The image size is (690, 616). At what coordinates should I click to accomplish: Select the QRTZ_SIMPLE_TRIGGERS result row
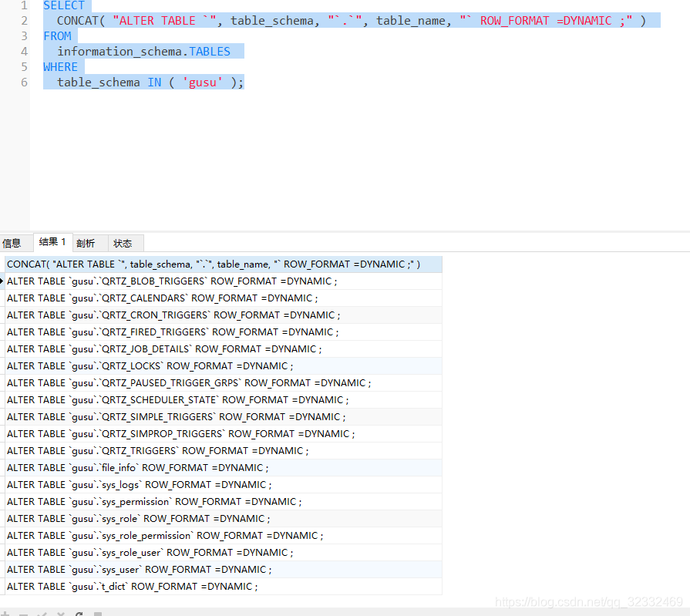coord(224,417)
